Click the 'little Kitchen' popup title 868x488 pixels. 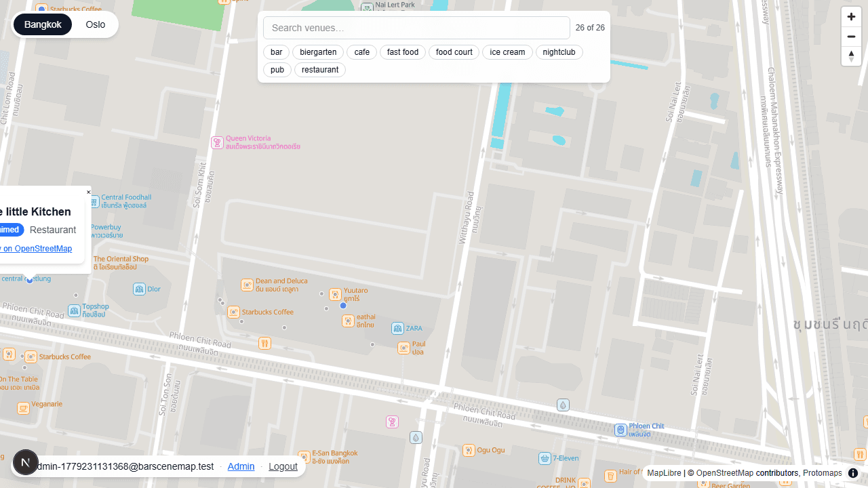[x=35, y=211]
